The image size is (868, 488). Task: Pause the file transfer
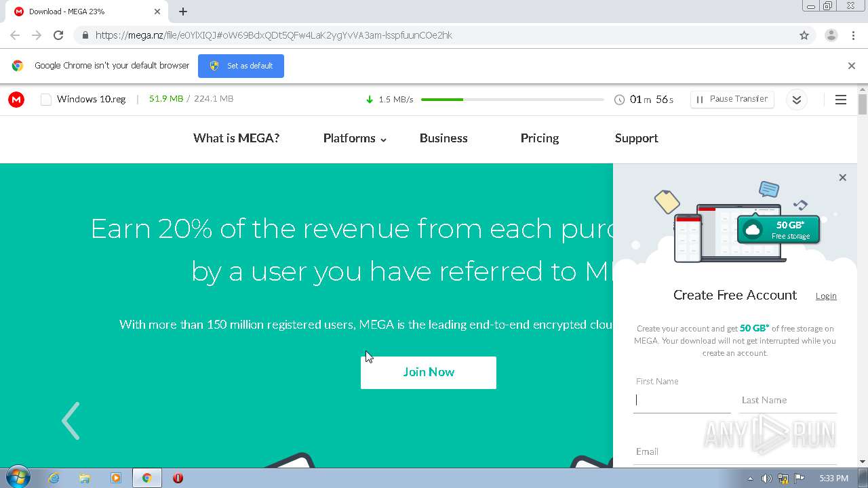[732, 99]
